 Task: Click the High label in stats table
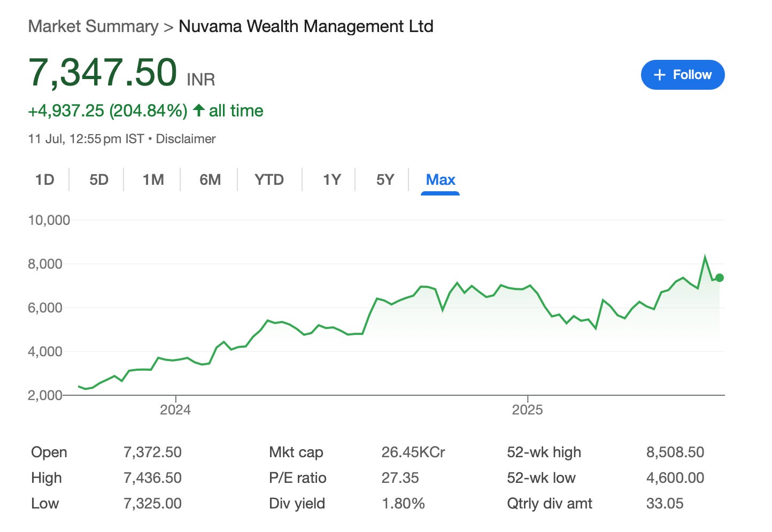(47, 478)
